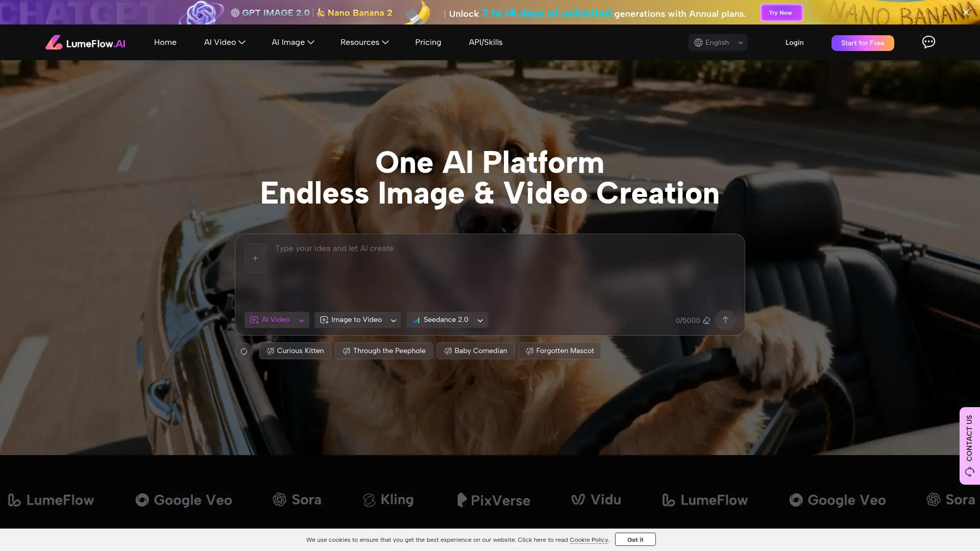Open the chat message bubble icon
Screen dimensions: 980x551
pyautogui.click(x=928, y=42)
